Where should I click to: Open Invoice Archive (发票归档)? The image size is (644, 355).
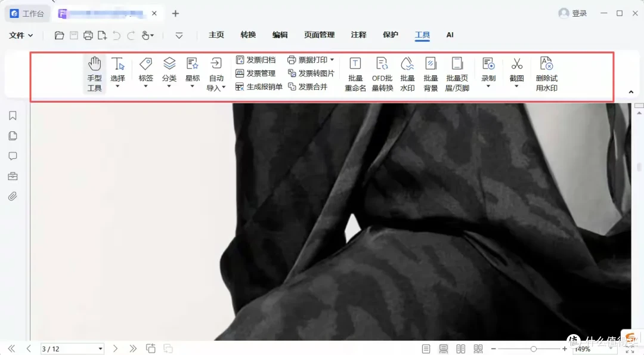pos(255,60)
